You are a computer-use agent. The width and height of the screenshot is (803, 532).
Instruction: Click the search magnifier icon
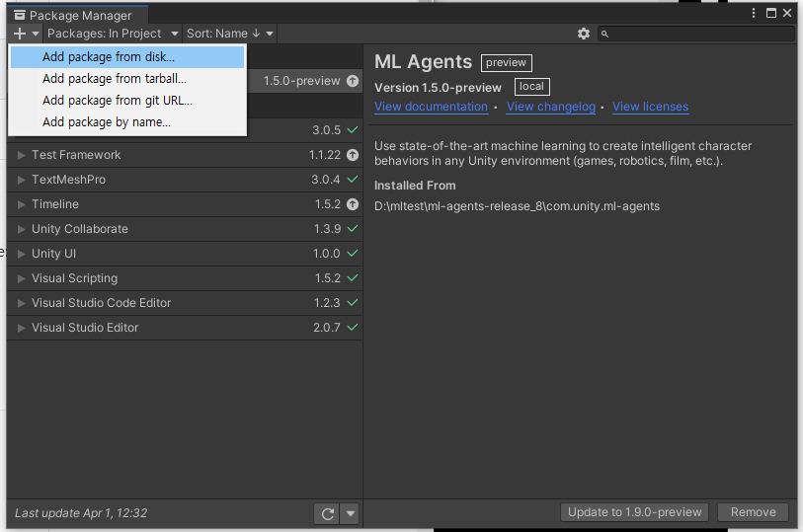(604, 34)
